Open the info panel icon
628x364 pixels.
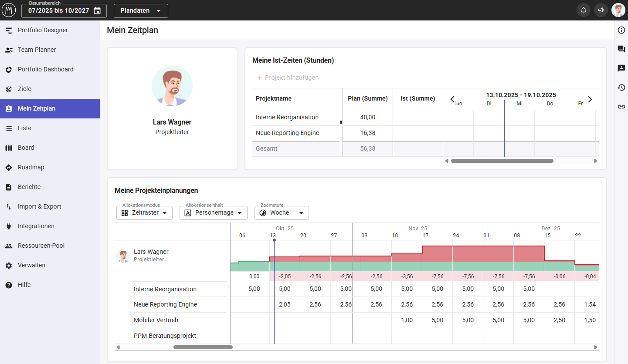point(621,30)
